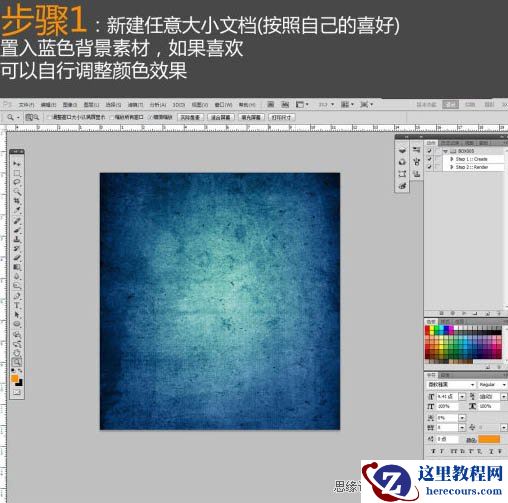Viewport: 508px width, 503px height.
Task: Select the Brush tool
Action: [x=17, y=230]
